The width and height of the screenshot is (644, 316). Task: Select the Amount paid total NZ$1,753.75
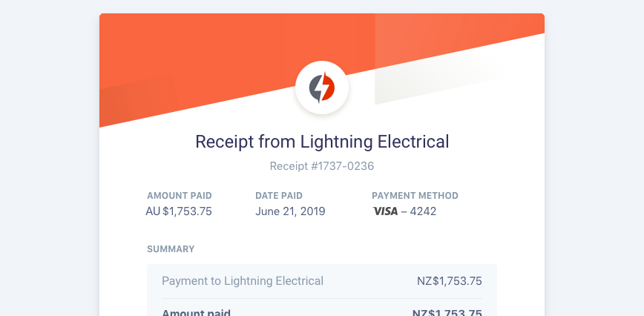pyautogui.click(x=447, y=313)
